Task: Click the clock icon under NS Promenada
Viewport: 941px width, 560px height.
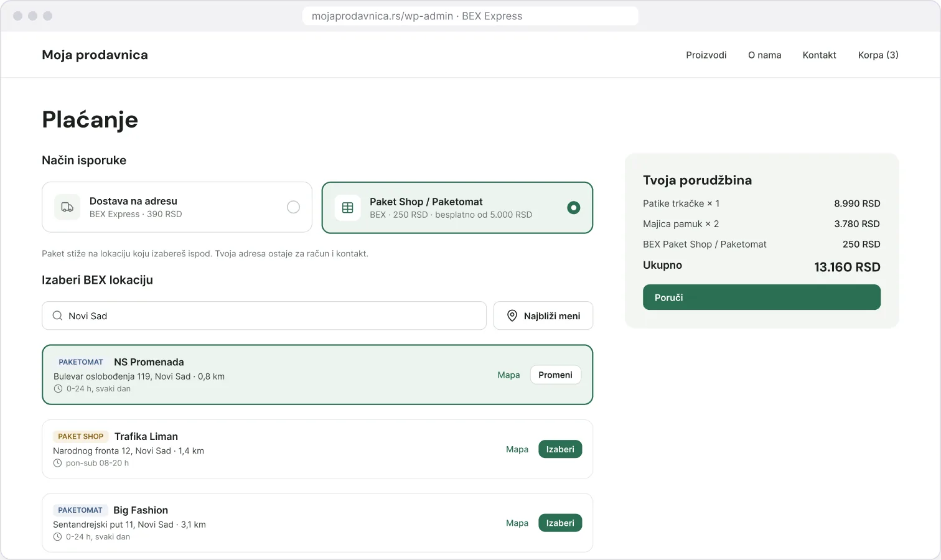Action: point(58,389)
